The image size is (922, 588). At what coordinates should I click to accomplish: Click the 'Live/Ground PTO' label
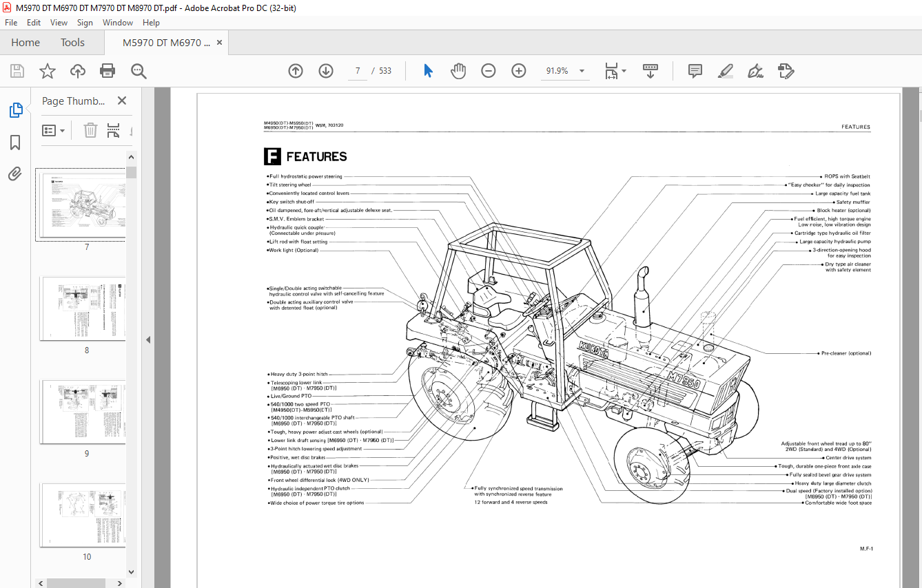pos(291,397)
